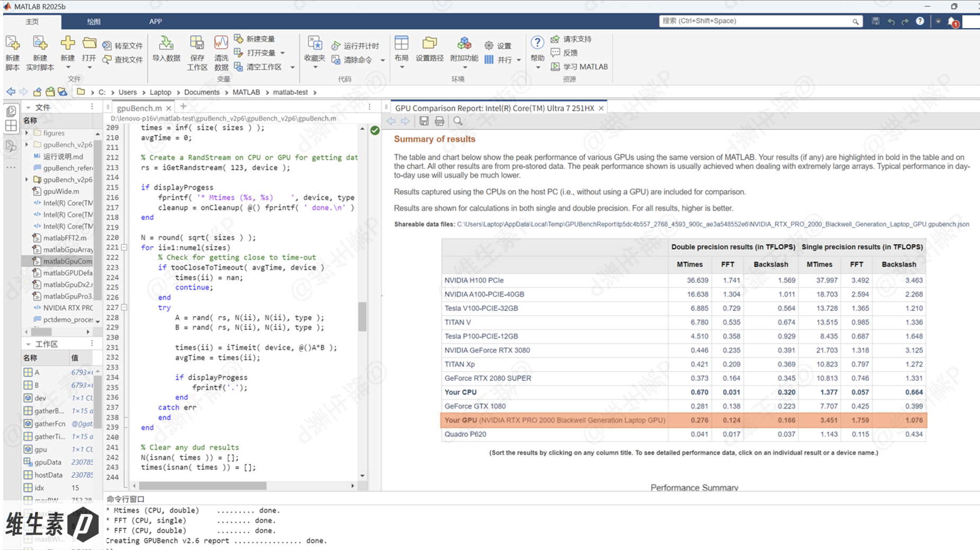Switch to the 主页 (Home) tab
The image size is (980, 550).
coord(32,22)
